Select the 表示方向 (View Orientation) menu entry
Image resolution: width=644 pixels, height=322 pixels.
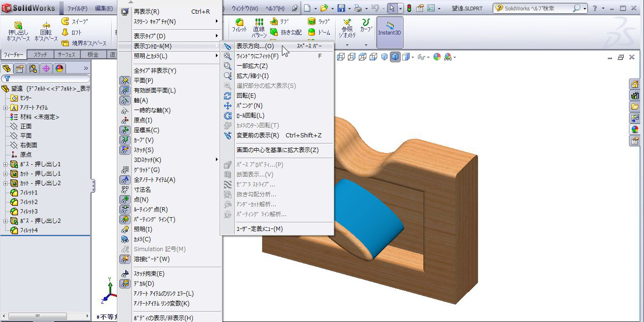(277, 46)
